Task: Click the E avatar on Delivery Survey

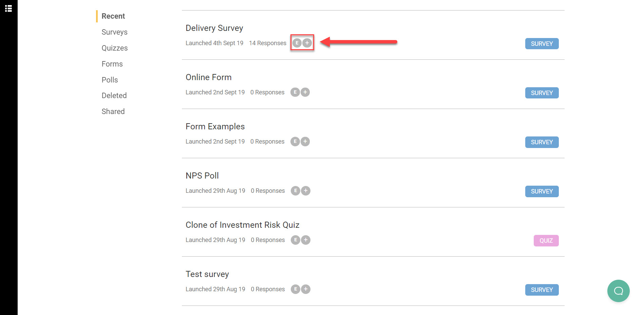Action: (297, 43)
